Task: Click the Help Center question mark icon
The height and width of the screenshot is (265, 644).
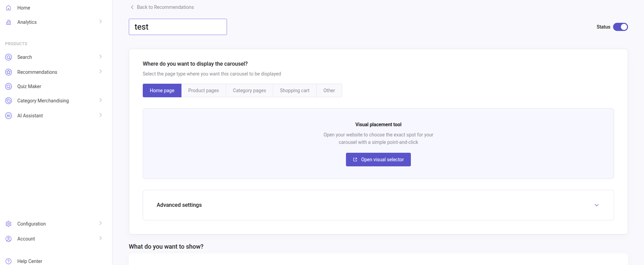Action: click(8, 261)
